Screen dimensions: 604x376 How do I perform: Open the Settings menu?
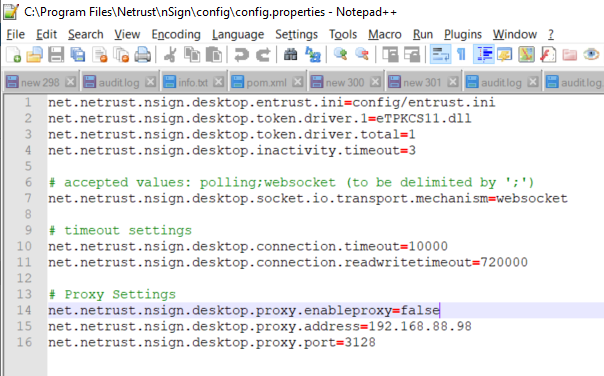[296, 34]
